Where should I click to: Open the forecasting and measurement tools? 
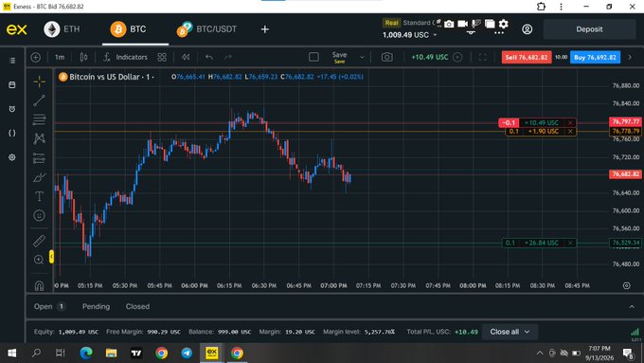(40, 158)
